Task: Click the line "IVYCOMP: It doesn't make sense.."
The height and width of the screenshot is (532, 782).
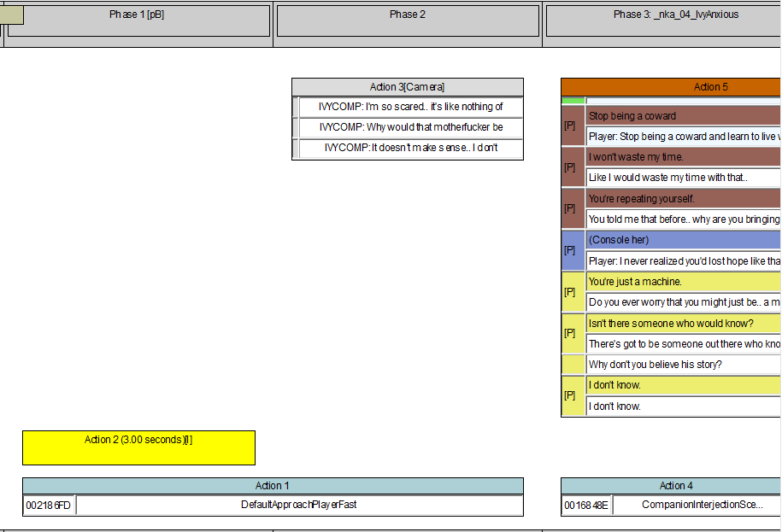Action: pos(410,148)
